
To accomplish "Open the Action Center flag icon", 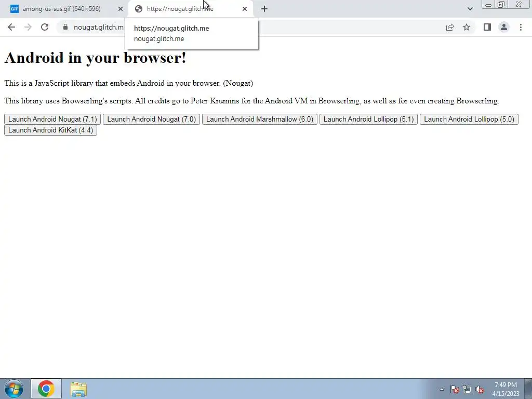I will (x=455, y=389).
